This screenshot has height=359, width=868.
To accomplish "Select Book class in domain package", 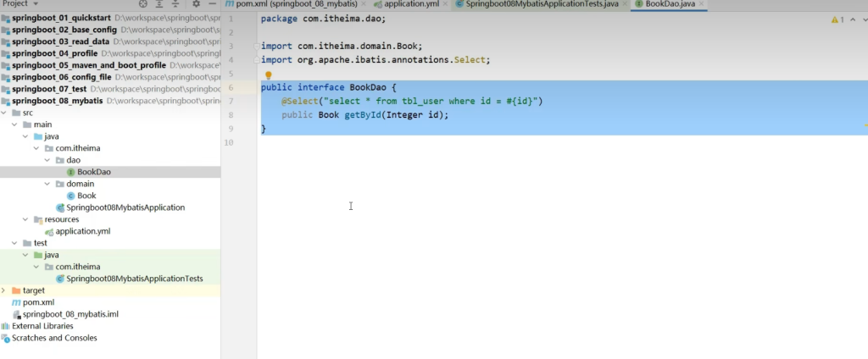I will (x=86, y=196).
